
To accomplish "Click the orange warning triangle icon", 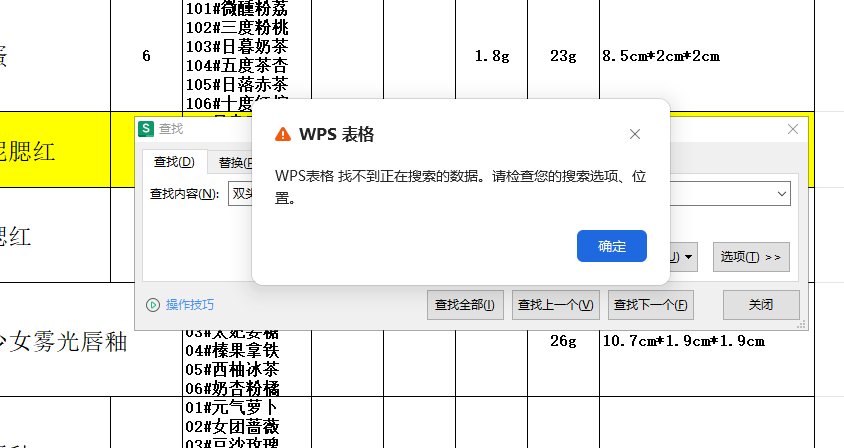I will pyautogui.click(x=283, y=135).
